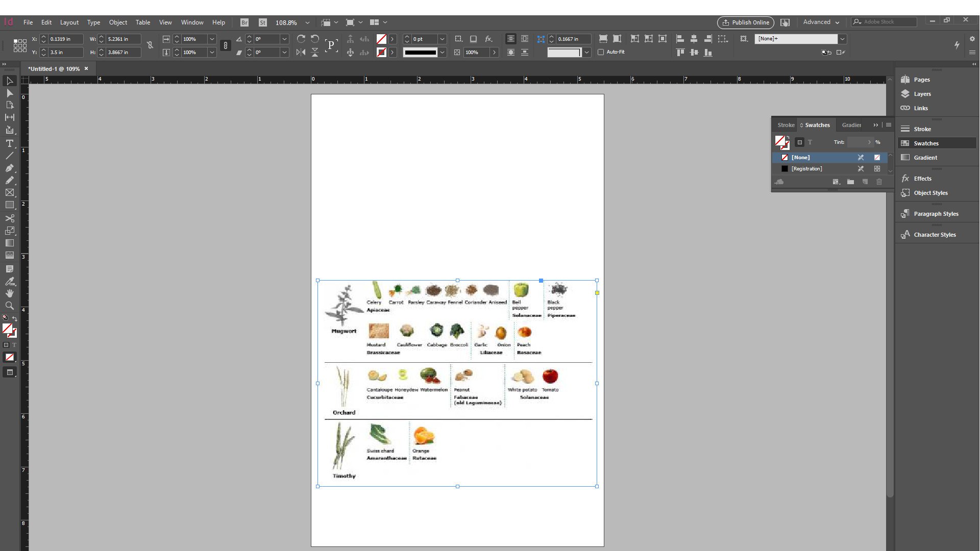Viewport: 980px width, 551px height.
Task: Click the Adobe Stock search field
Action: [888, 22]
